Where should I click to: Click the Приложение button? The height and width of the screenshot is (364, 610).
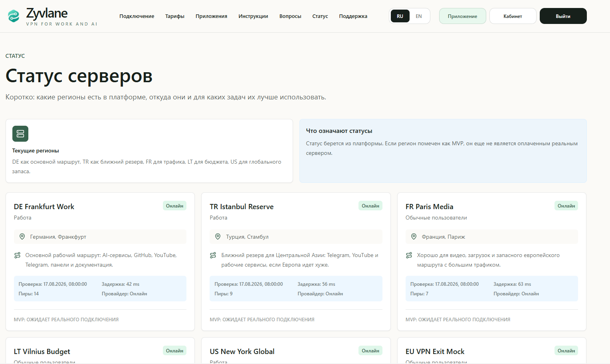pyautogui.click(x=463, y=16)
